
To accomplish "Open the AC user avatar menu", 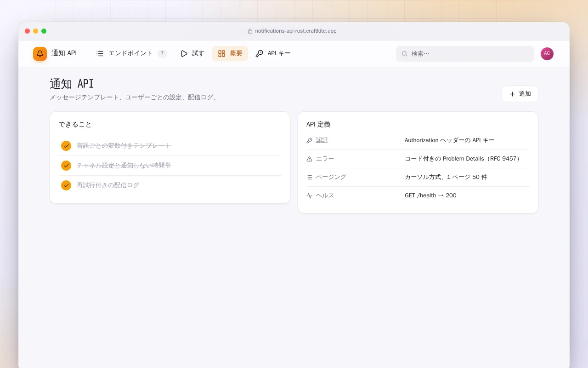I will coord(547,54).
